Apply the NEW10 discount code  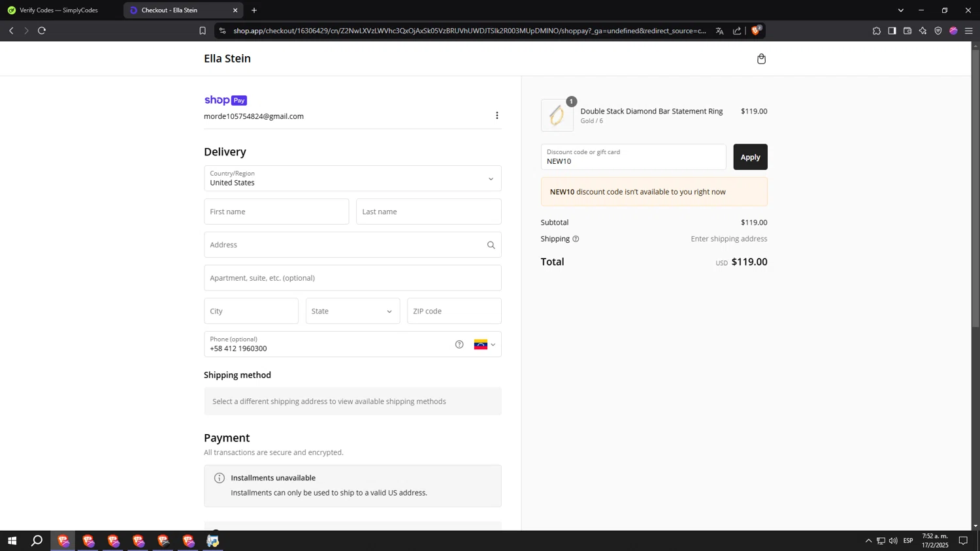[x=750, y=157]
